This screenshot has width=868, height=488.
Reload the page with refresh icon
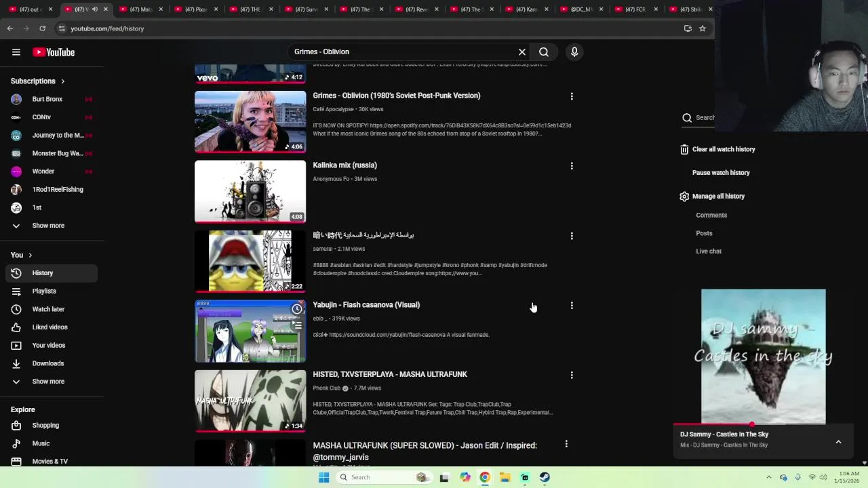pyautogui.click(x=42, y=28)
